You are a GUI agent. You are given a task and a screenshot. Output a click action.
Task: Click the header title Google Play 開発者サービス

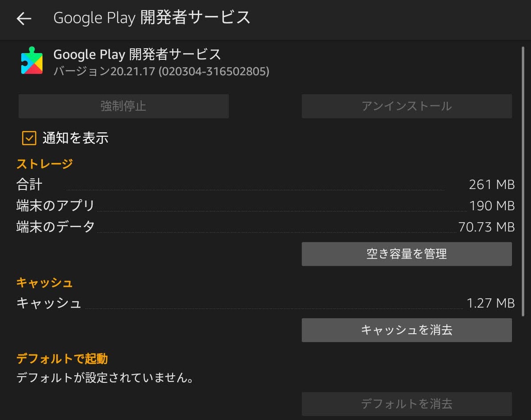pyautogui.click(x=152, y=18)
